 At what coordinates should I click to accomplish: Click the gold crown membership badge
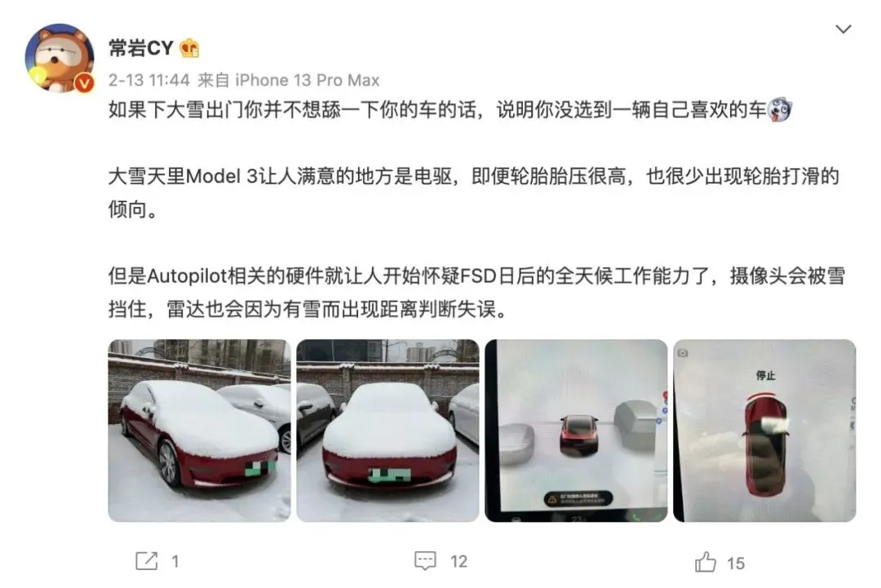(190, 49)
